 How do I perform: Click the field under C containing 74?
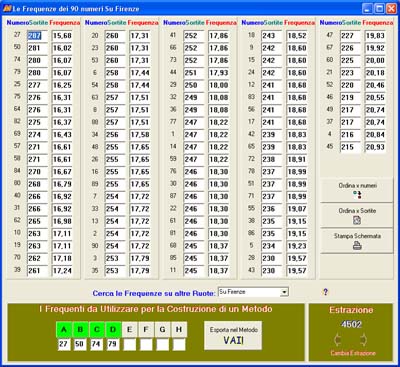[x=96, y=344]
